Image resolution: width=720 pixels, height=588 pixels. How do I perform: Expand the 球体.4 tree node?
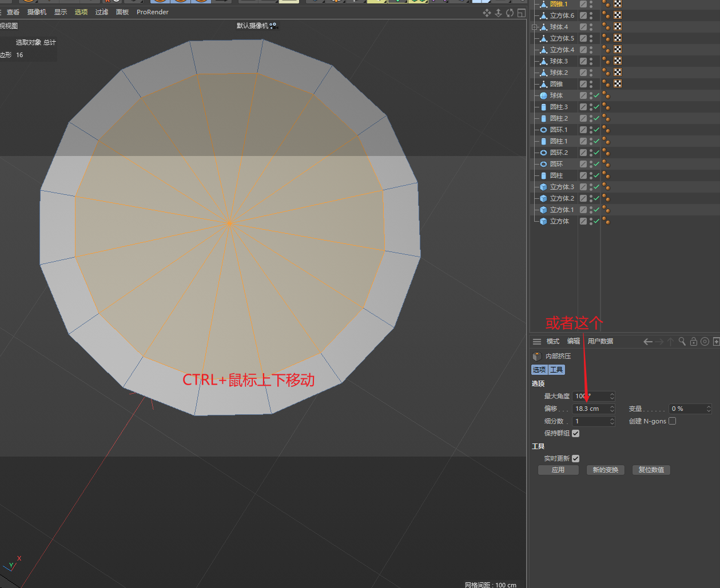tap(535, 27)
